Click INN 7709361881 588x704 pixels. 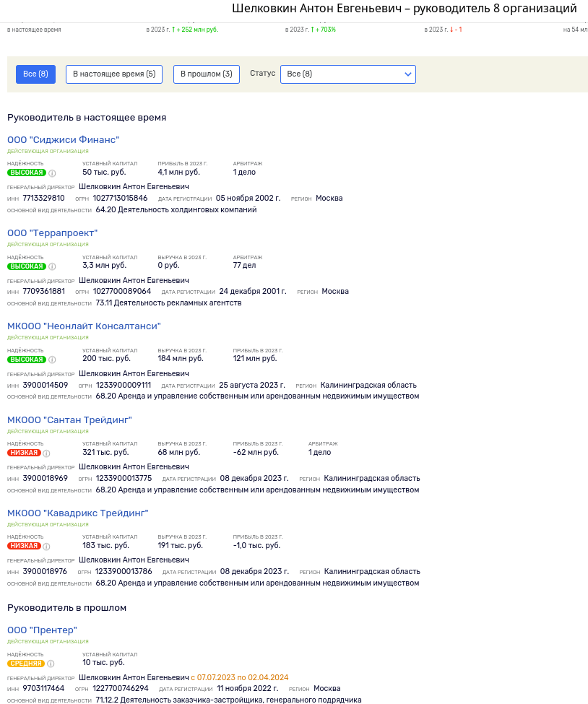pyautogui.click(x=43, y=292)
